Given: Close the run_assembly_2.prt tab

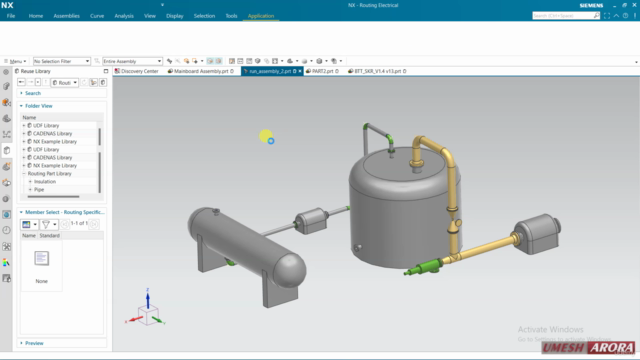Looking at the screenshot, I should 300,71.
